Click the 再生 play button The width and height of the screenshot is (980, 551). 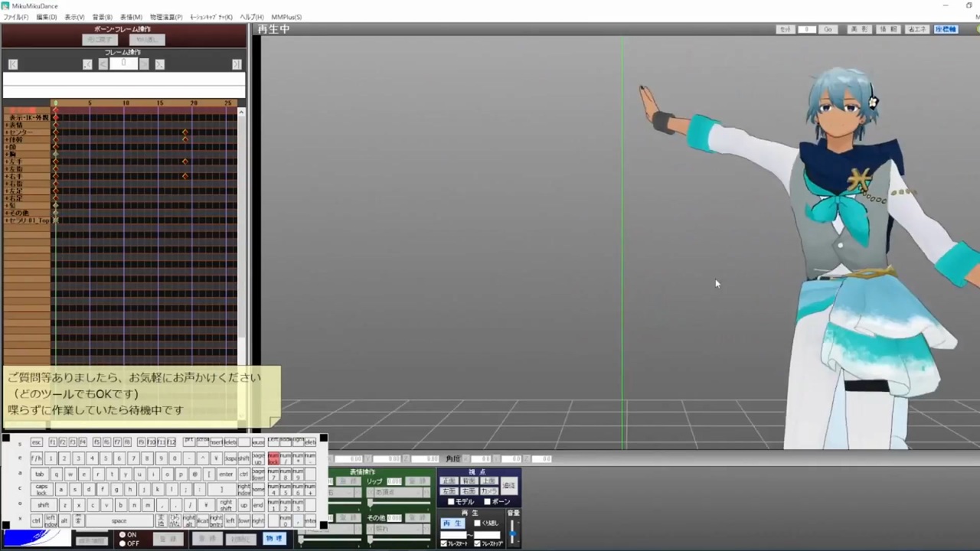click(x=452, y=523)
